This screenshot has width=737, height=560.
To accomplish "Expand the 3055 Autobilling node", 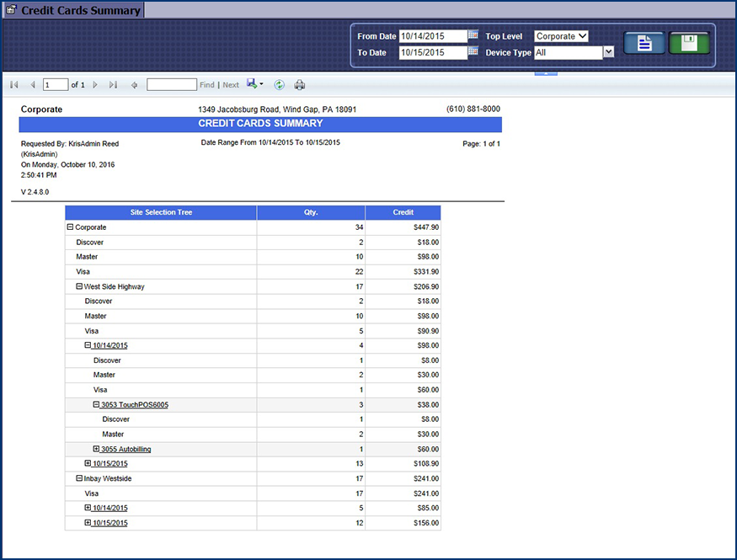I will point(97,449).
